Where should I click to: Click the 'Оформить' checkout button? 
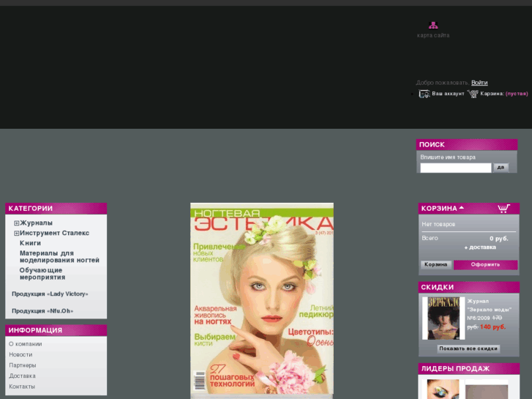pyautogui.click(x=485, y=264)
